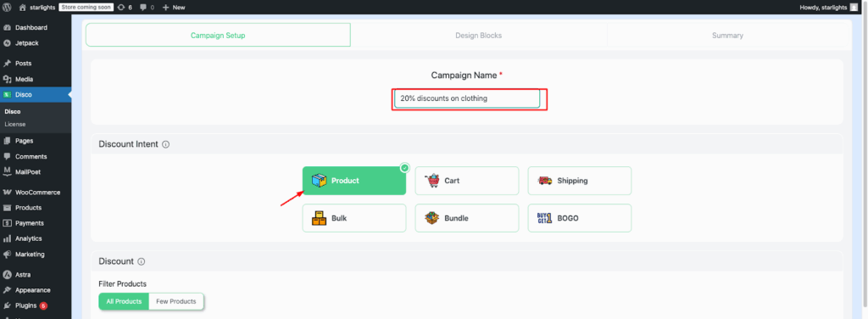Click the info icon beside Discount heading
The width and height of the screenshot is (868, 319).
click(142, 261)
